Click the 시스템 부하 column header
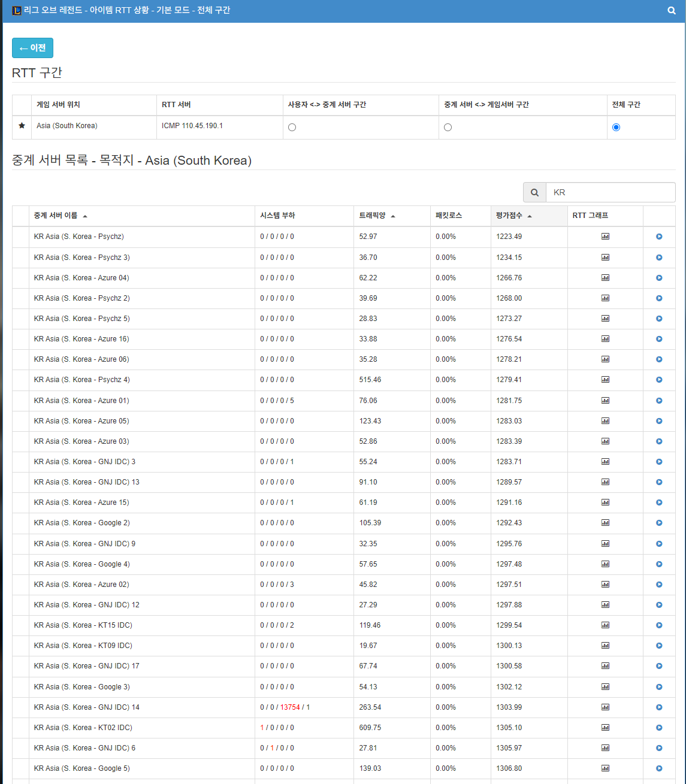This screenshot has height=784, width=686. coord(277,216)
